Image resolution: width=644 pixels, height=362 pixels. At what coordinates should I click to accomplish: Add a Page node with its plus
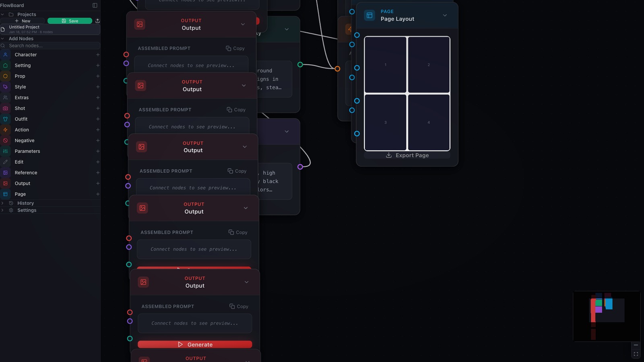(x=98, y=194)
